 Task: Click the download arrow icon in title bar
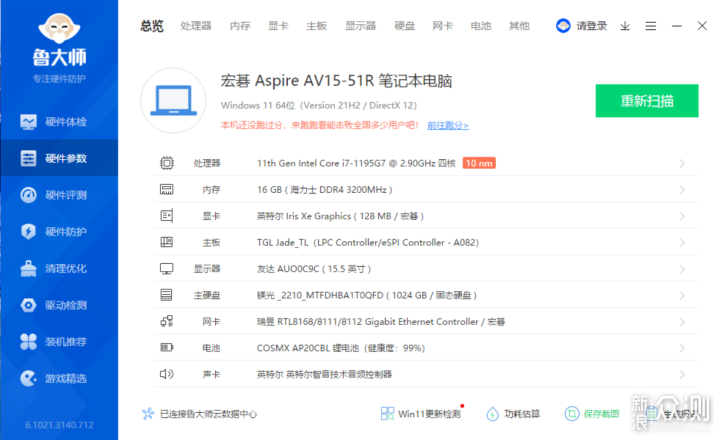625,26
